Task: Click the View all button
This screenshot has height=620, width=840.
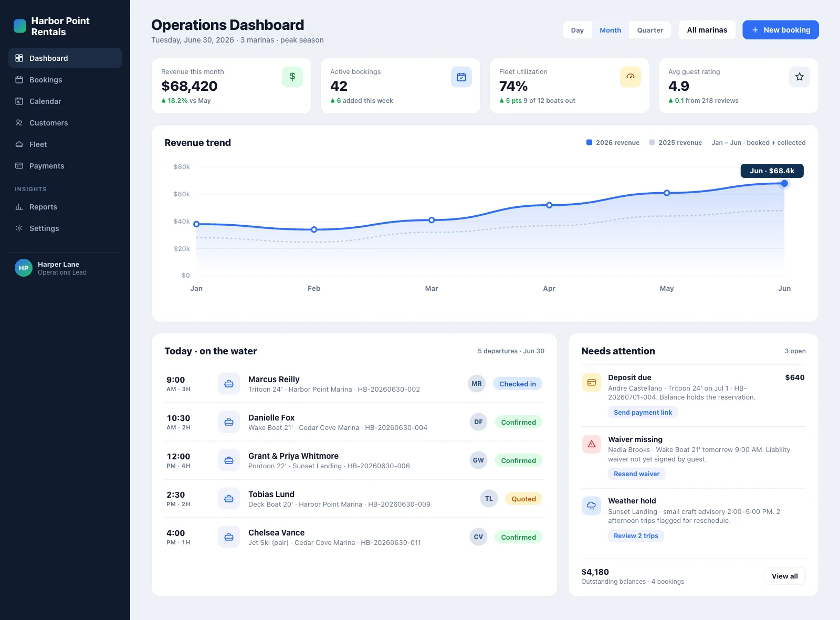Action: click(x=785, y=576)
